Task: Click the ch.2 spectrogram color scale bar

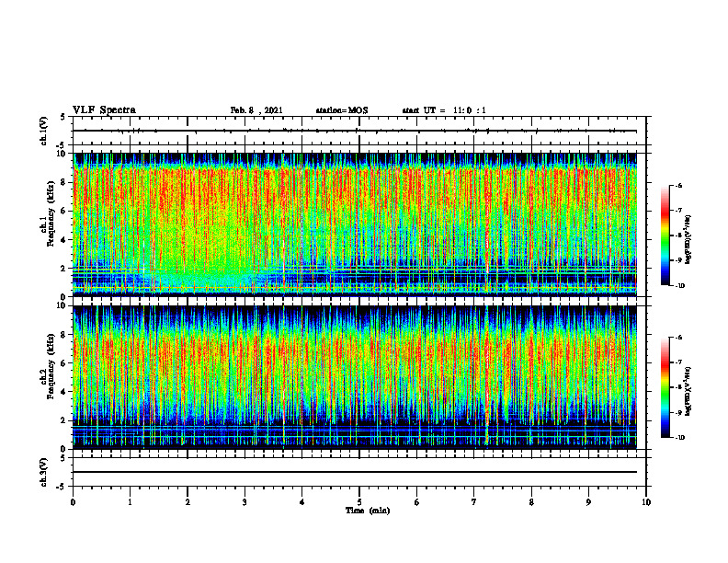Action: pyautogui.click(x=665, y=387)
